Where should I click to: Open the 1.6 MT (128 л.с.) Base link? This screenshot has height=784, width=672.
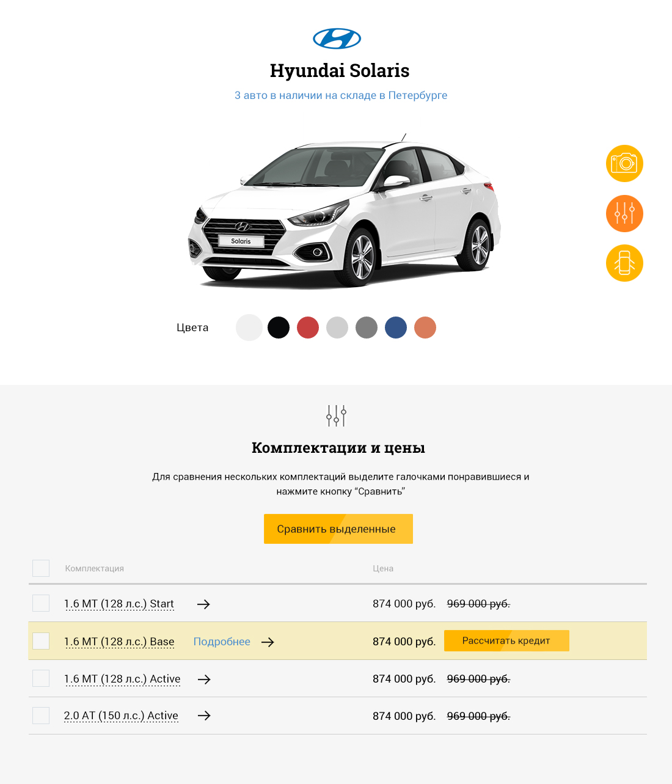pos(119,642)
